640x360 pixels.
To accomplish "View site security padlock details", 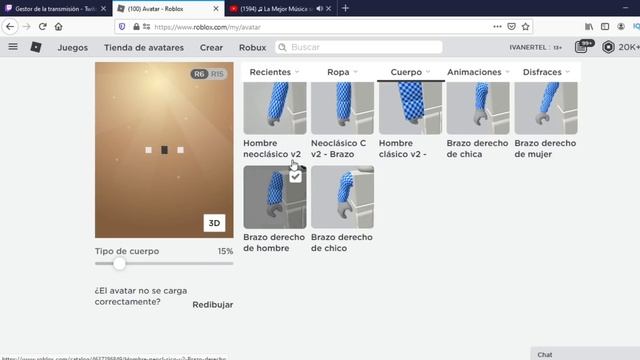I will [136, 27].
